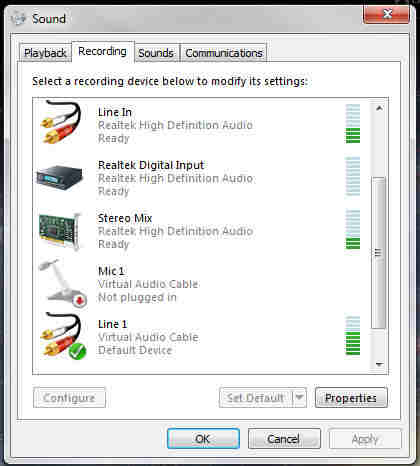Select the Stereo Mix sound card icon
Viewport: 420px width, 466px height.
point(60,231)
